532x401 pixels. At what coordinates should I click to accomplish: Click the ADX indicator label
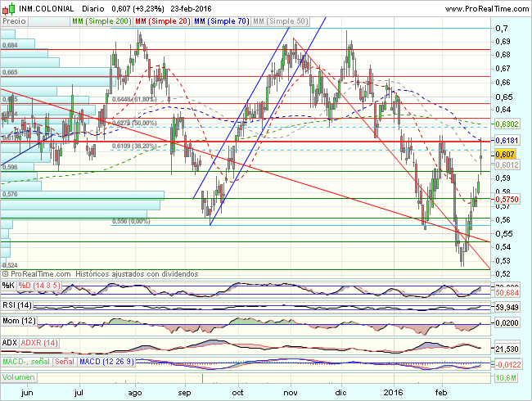tap(10, 343)
